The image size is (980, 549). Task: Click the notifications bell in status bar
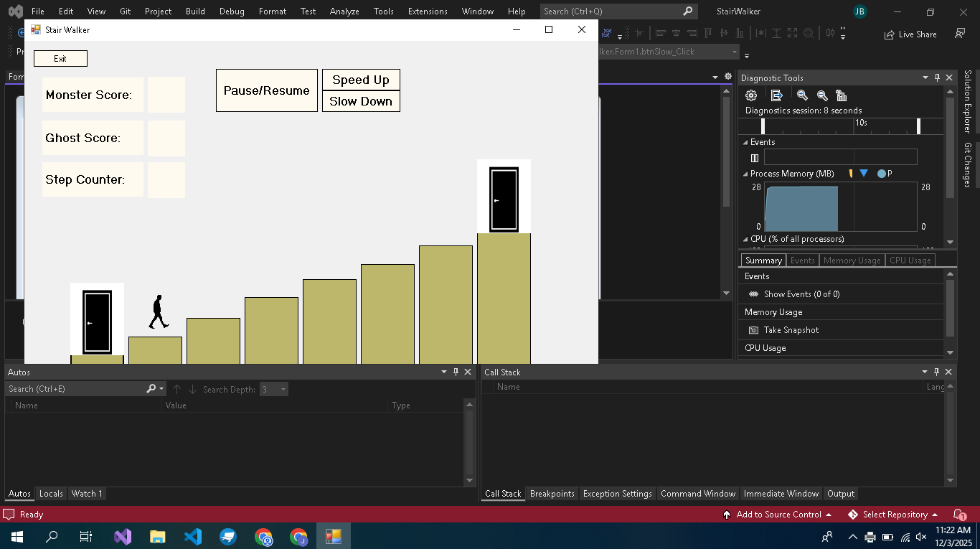click(958, 515)
